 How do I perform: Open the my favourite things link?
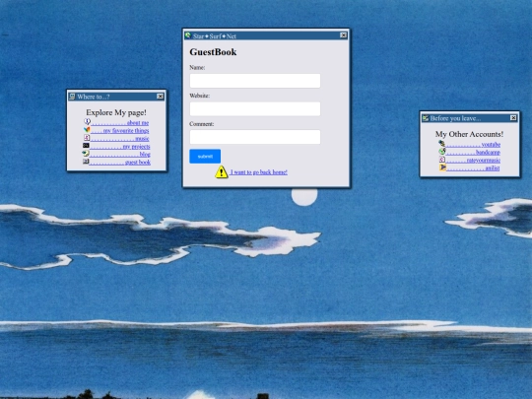pos(120,131)
